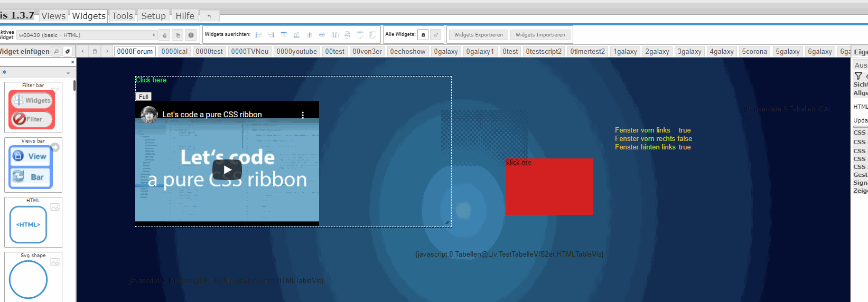Play the YouTube video
This screenshot has height=302, width=868.
coord(227,169)
